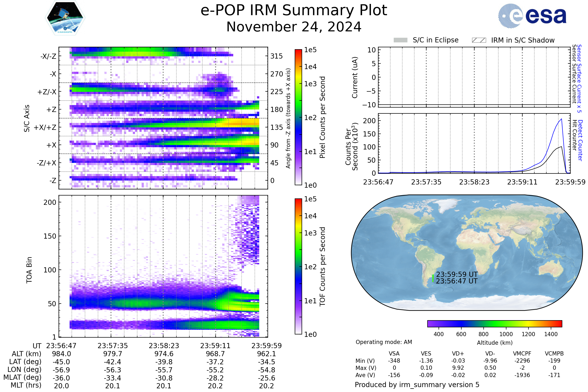
Task: Click the Sensor Surface Current x 5 blue label
Action: 579,78
